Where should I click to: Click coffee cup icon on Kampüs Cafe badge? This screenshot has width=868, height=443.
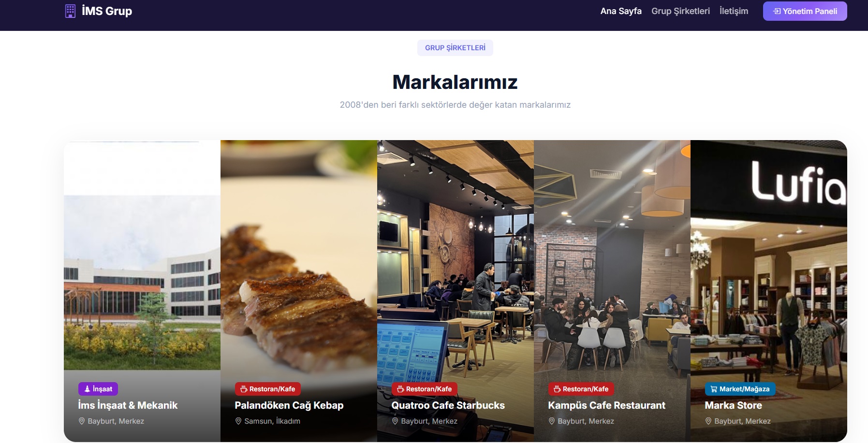[x=557, y=389]
